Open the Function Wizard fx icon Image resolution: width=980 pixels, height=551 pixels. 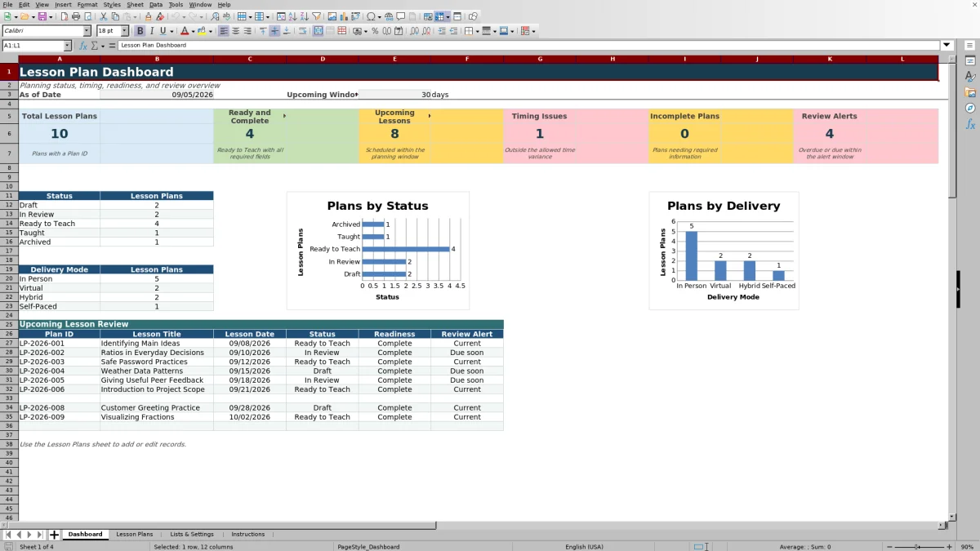(83, 46)
